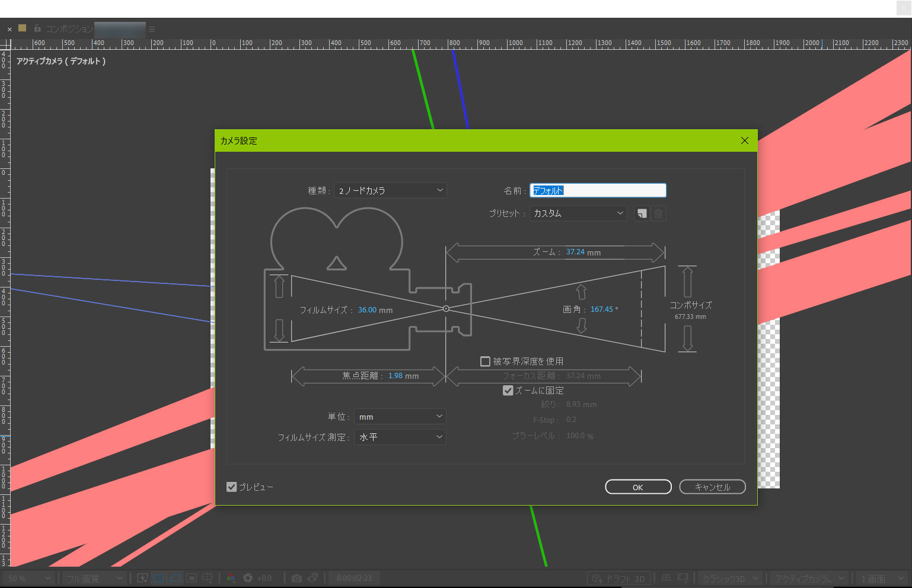Viewport: 912px width, 588px height.
Task: Expand the 単位 units dropdown
Action: click(x=400, y=417)
